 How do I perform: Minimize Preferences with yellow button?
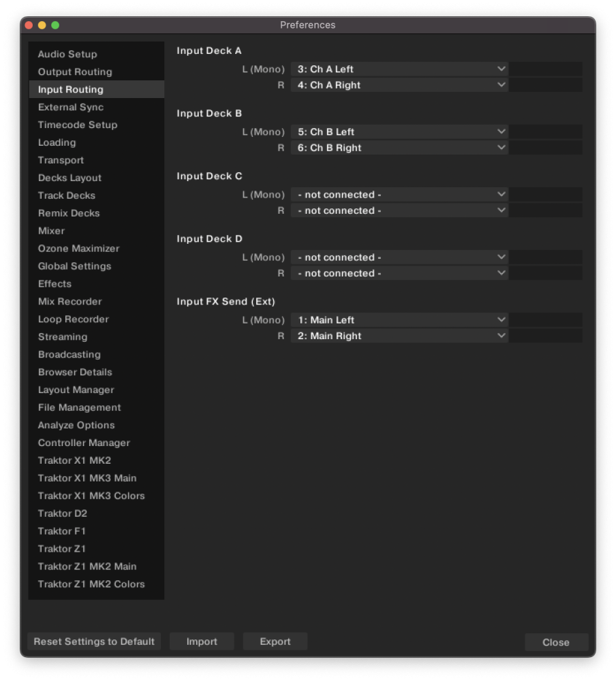pyautogui.click(x=42, y=25)
